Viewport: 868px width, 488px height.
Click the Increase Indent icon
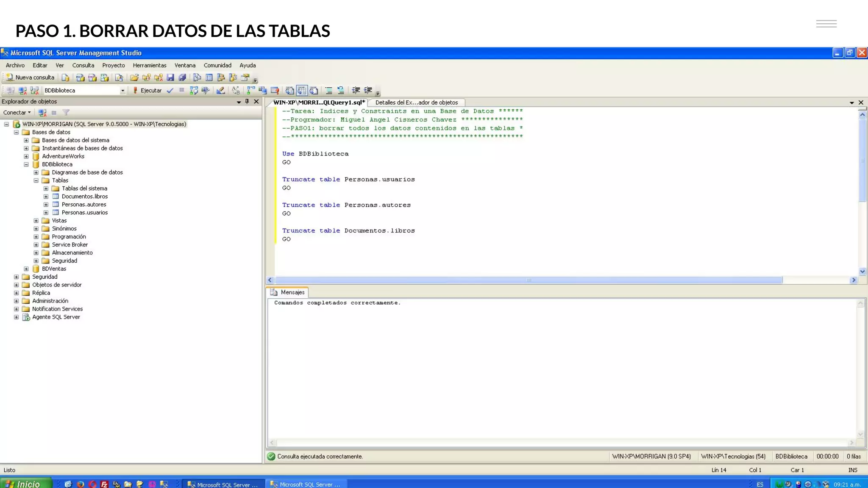coord(368,90)
